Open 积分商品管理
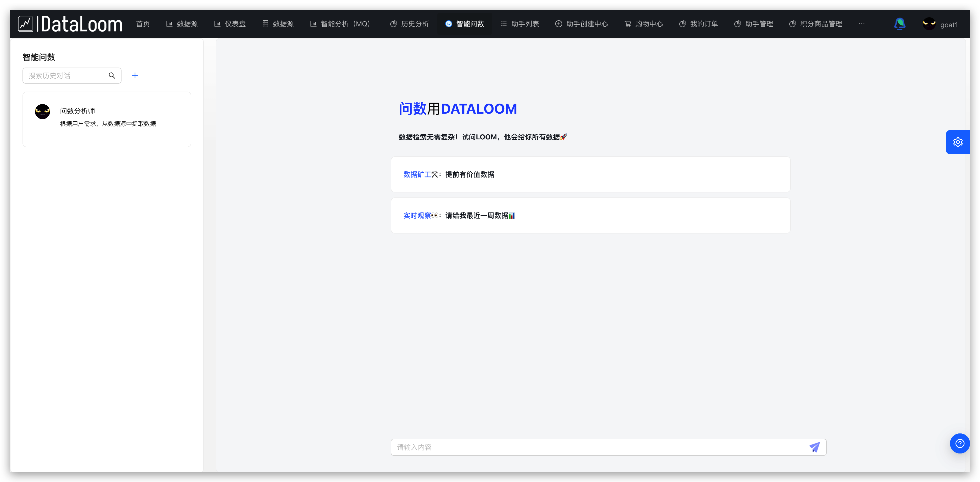Screen dimensions: 980x482 pos(816,24)
